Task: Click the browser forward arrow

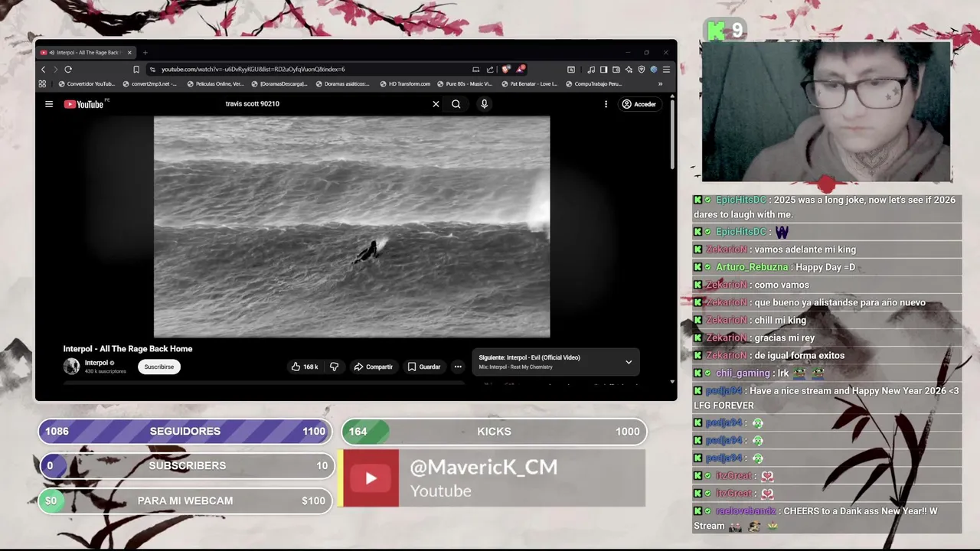Action: point(55,69)
